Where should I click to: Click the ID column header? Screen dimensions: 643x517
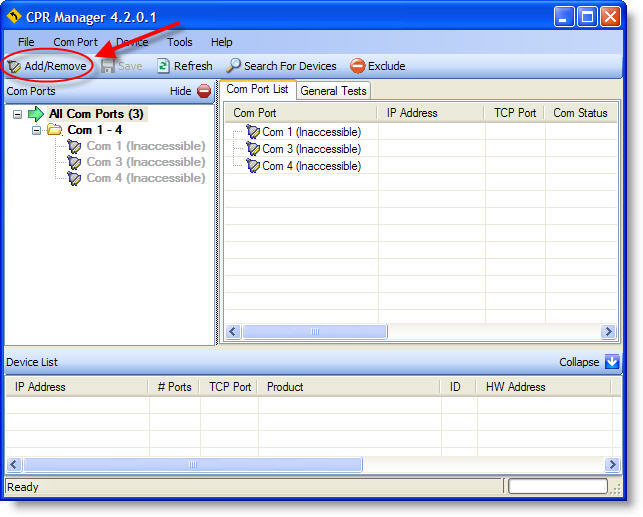coord(458,387)
